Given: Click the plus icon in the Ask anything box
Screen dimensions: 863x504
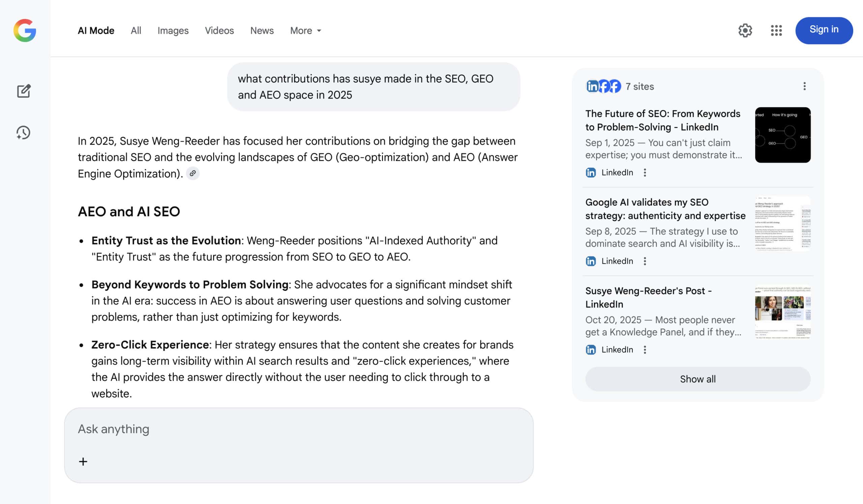Looking at the screenshot, I should tap(83, 462).
